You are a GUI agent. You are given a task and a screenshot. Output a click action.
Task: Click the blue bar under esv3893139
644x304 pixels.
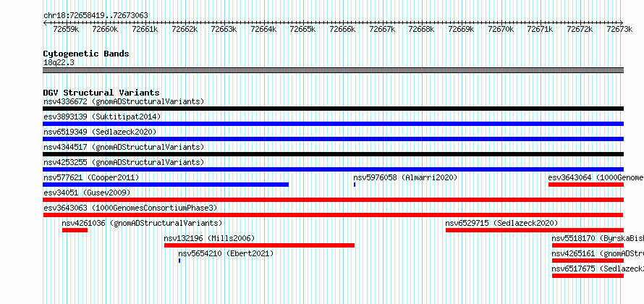point(334,124)
